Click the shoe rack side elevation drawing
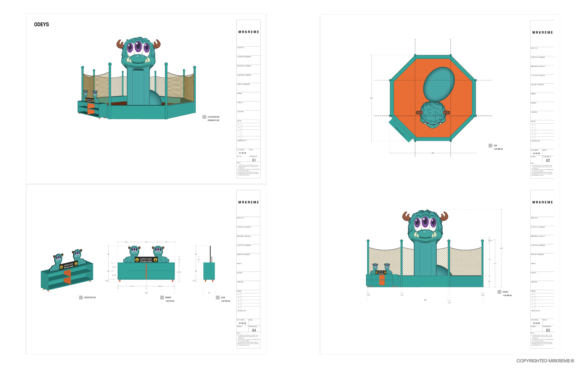The height and width of the screenshot is (368, 588). (209, 264)
